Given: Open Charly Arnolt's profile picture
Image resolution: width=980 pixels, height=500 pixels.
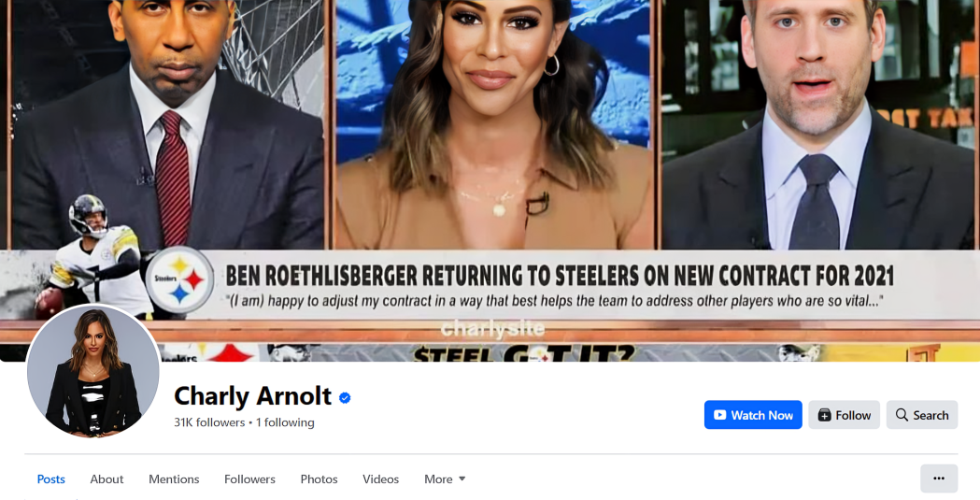Looking at the screenshot, I should pyautogui.click(x=93, y=371).
